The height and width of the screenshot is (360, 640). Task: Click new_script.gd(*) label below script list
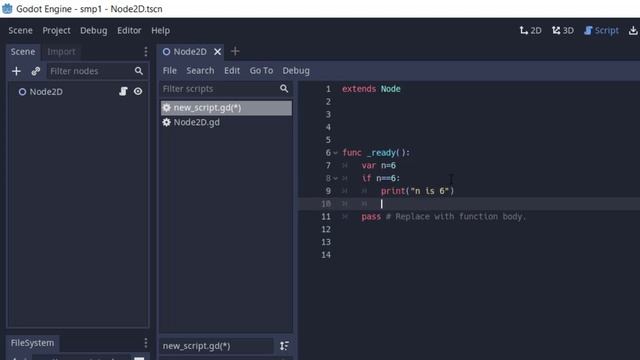[x=196, y=346]
